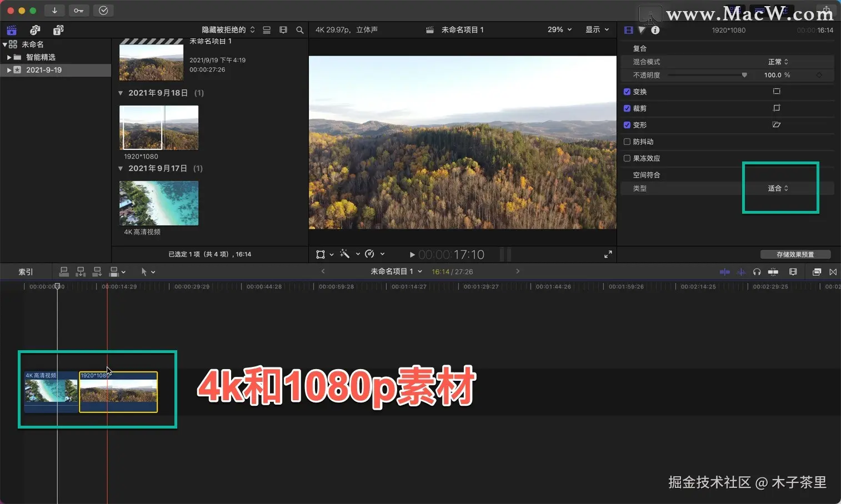
Task: Add opacity keyframe diamond
Action: point(819,75)
